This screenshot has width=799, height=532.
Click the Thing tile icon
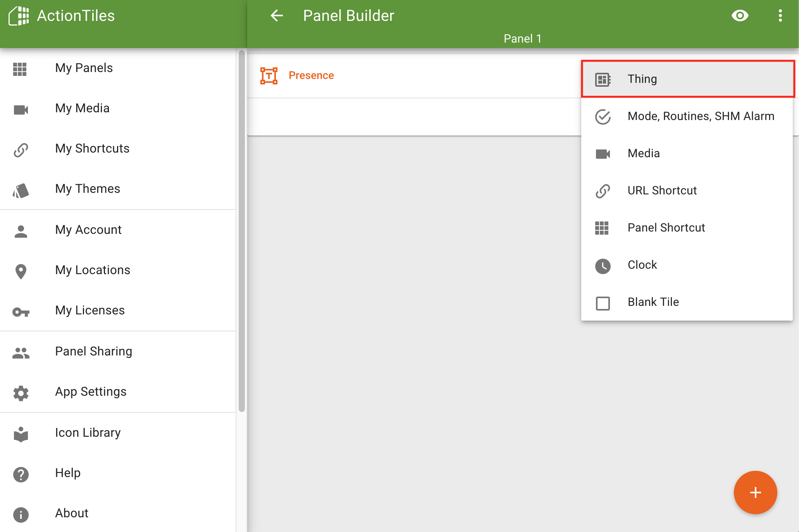pos(603,80)
